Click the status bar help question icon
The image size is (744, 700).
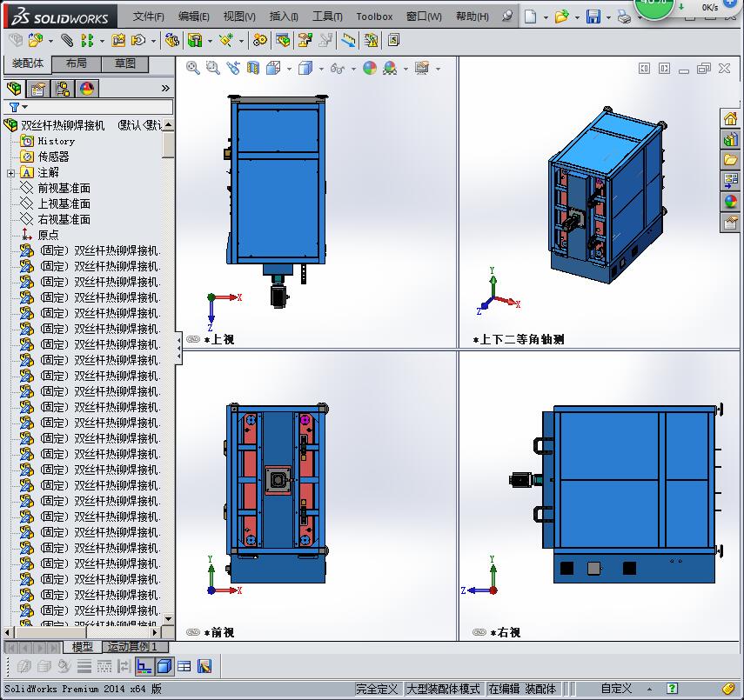[672, 689]
